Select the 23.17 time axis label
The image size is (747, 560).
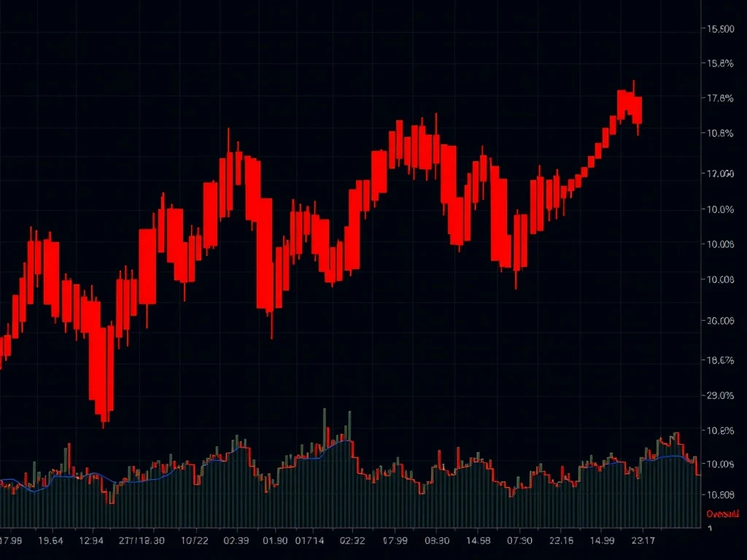tap(643, 540)
